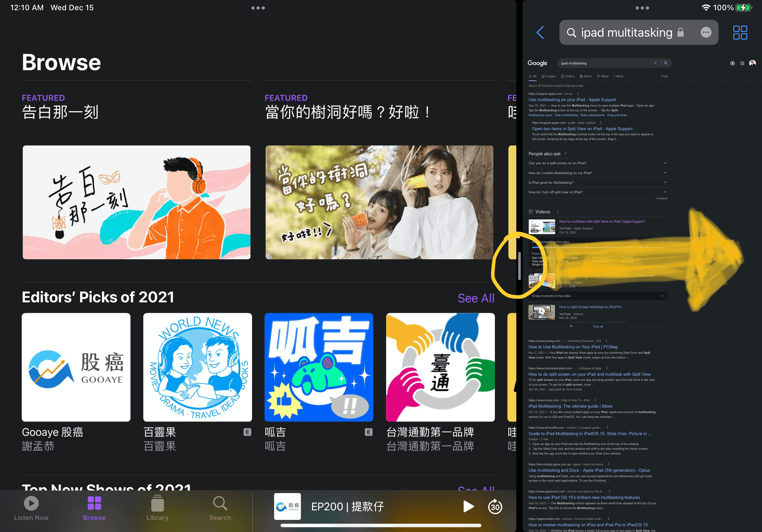The width and height of the screenshot is (762, 532).
Task: Switch to Google Images results
Action: click(549, 76)
